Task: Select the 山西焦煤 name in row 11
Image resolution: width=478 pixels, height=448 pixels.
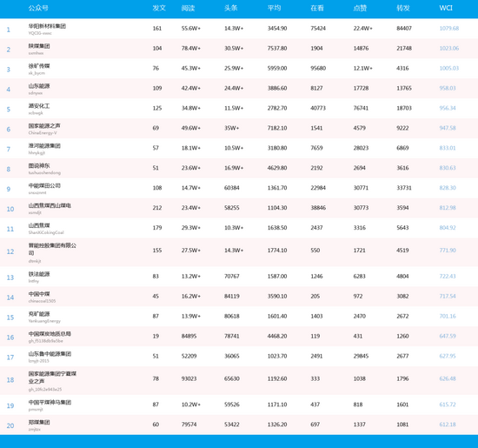Action: point(39,225)
